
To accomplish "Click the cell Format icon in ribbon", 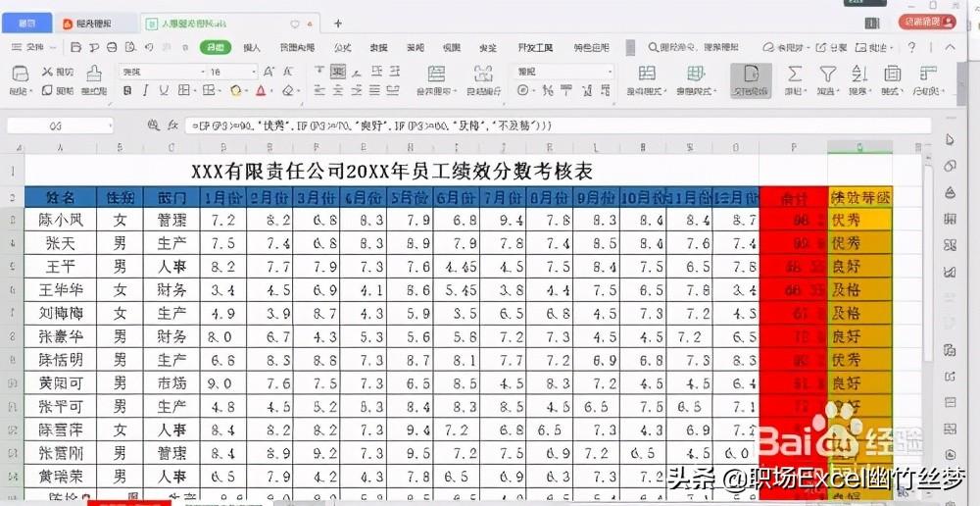I will click(x=893, y=74).
